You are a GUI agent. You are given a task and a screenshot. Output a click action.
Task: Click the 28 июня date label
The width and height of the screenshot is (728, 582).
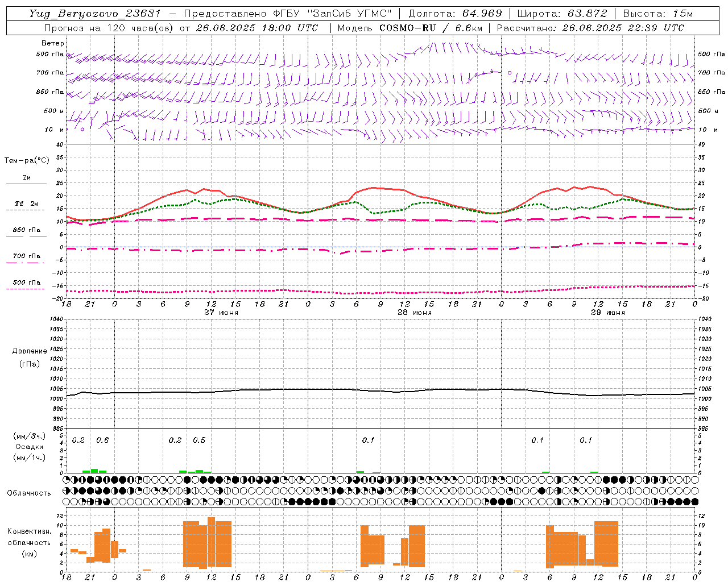(415, 313)
